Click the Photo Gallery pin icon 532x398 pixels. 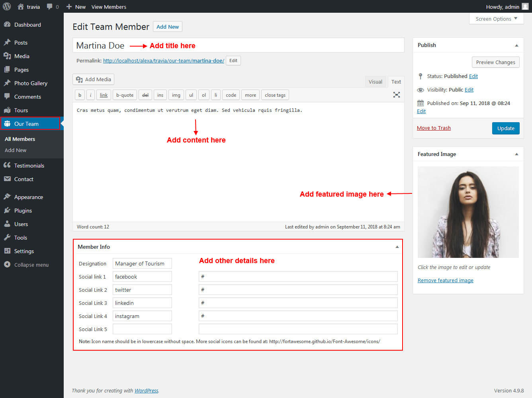[x=7, y=83]
